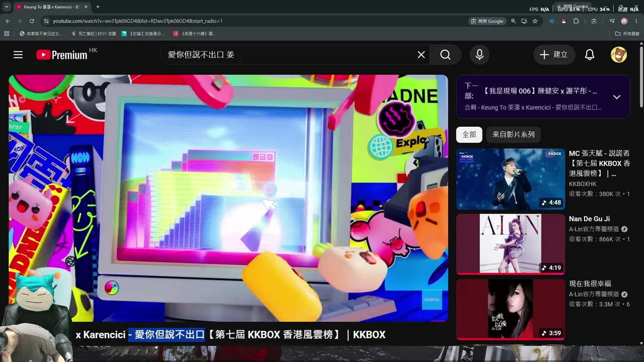Open the 【討論】兌換碼分 bookmark
This screenshot has height=362, width=644.
tap(143, 34)
